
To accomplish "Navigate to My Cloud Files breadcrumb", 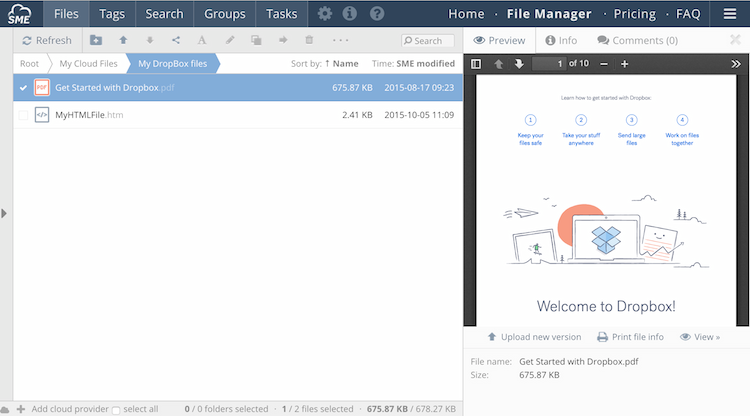I will (88, 64).
